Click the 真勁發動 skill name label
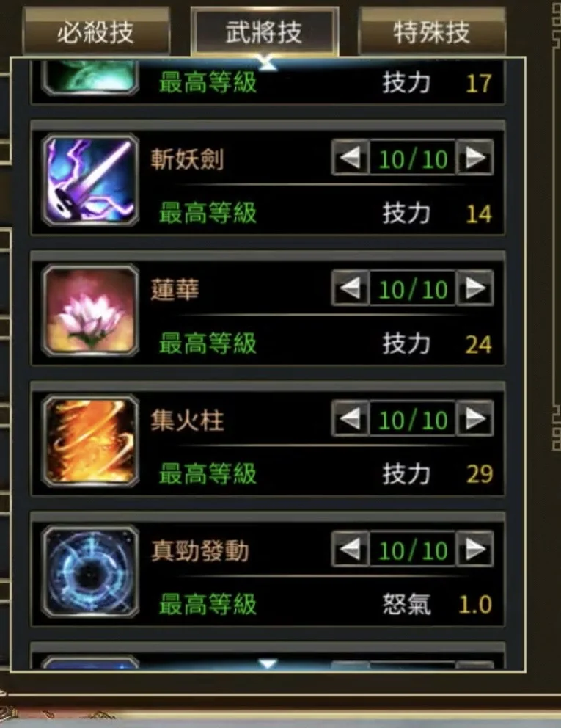The height and width of the screenshot is (728, 561). click(200, 550)
